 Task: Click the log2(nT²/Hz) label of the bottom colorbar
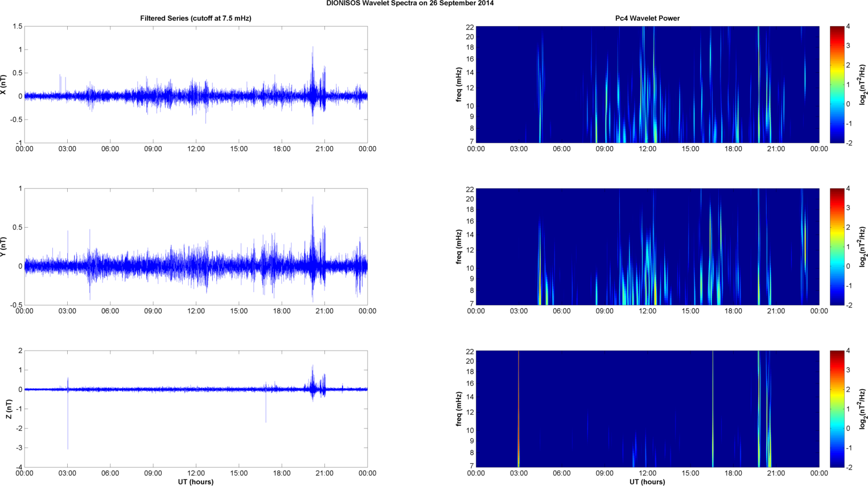click(863, 409)
